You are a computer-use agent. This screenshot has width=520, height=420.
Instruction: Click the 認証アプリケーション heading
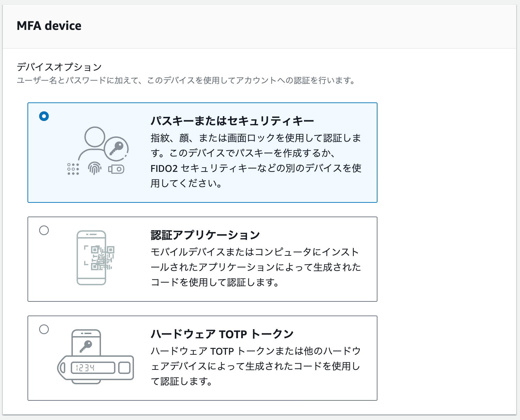point(205,234)
